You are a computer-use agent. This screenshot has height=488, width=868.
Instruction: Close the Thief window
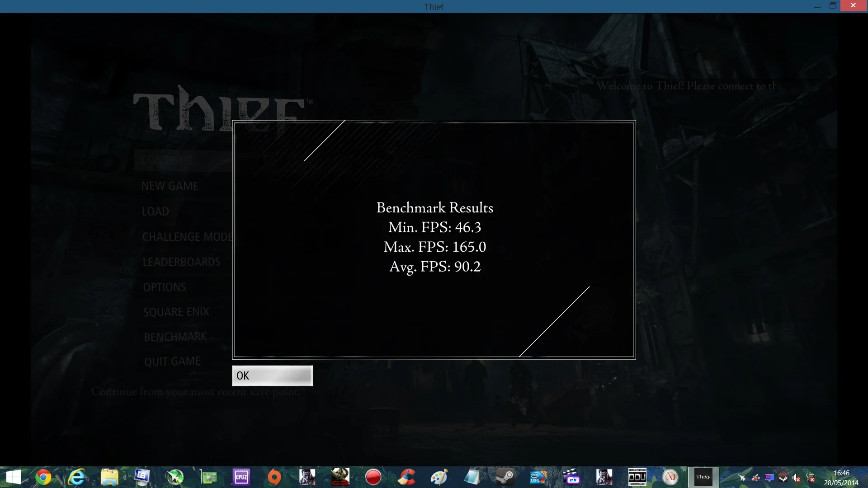coord(854,6)
